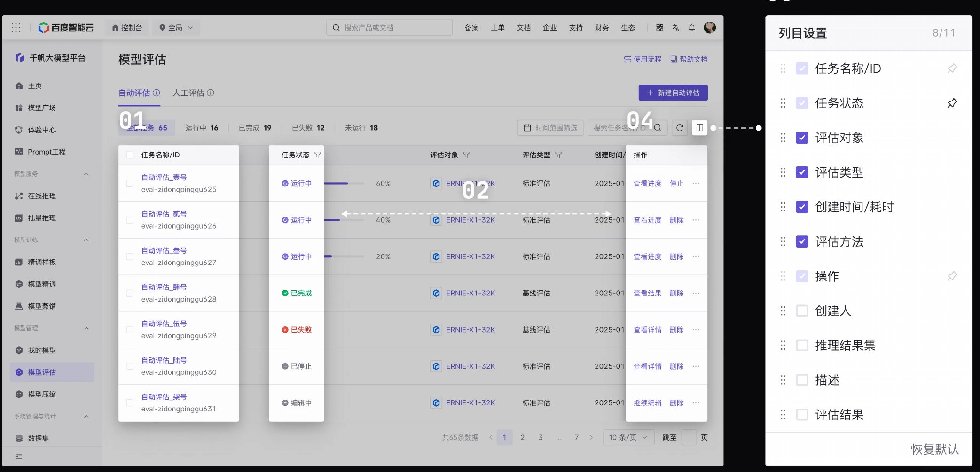Screen dimensions: 980x472
Task: Open the column settings icon button
Action: pos(700,128)
